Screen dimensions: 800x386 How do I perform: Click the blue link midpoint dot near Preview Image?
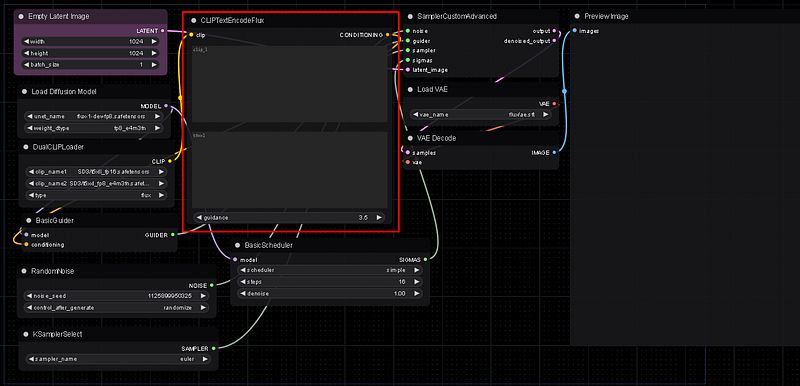pos(564,91)
